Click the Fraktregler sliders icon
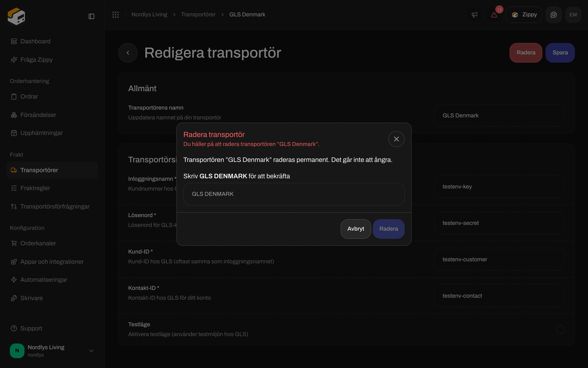The width and height of the screenshot is (588, 368). (14, 188)
